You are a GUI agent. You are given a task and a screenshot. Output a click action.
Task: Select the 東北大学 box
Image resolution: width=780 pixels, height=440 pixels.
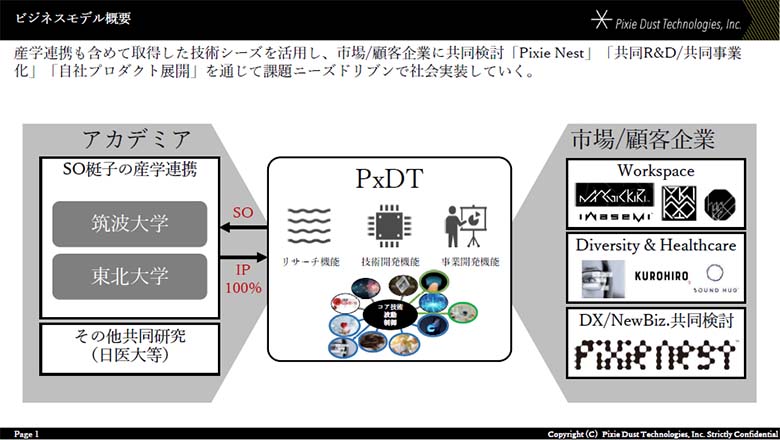point(129,276)
